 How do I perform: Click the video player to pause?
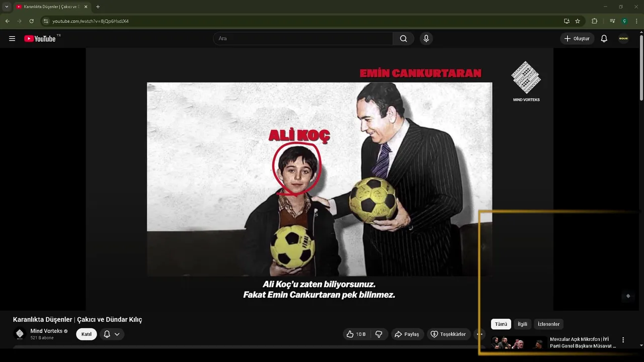[x=319, y=179]
